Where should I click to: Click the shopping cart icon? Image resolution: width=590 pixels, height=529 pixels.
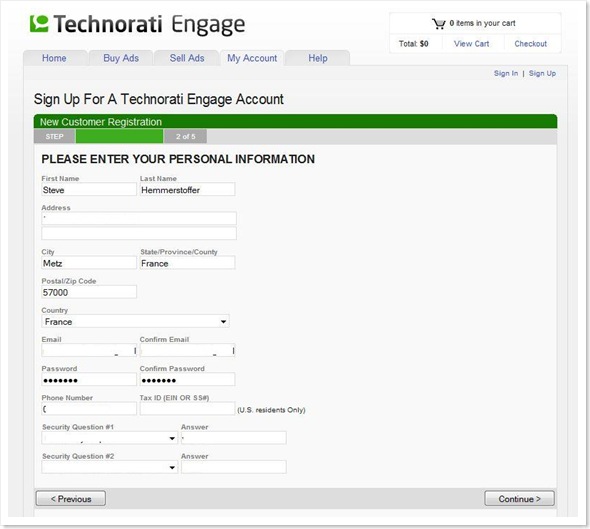tap(438, 24)
